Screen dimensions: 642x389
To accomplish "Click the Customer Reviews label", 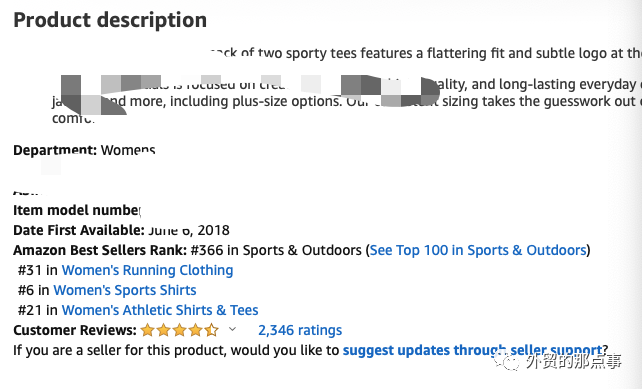I will coord(75,330).
